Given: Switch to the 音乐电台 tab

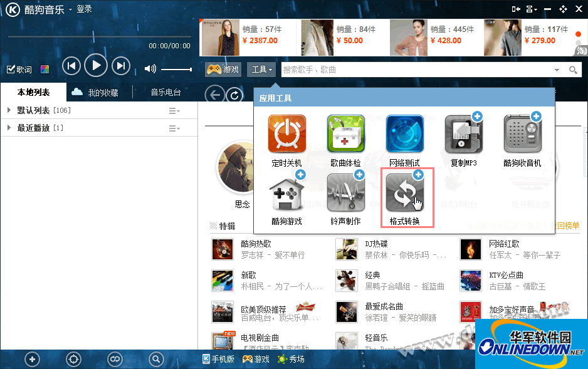Looking at the screenshot, I should (165, 93).
